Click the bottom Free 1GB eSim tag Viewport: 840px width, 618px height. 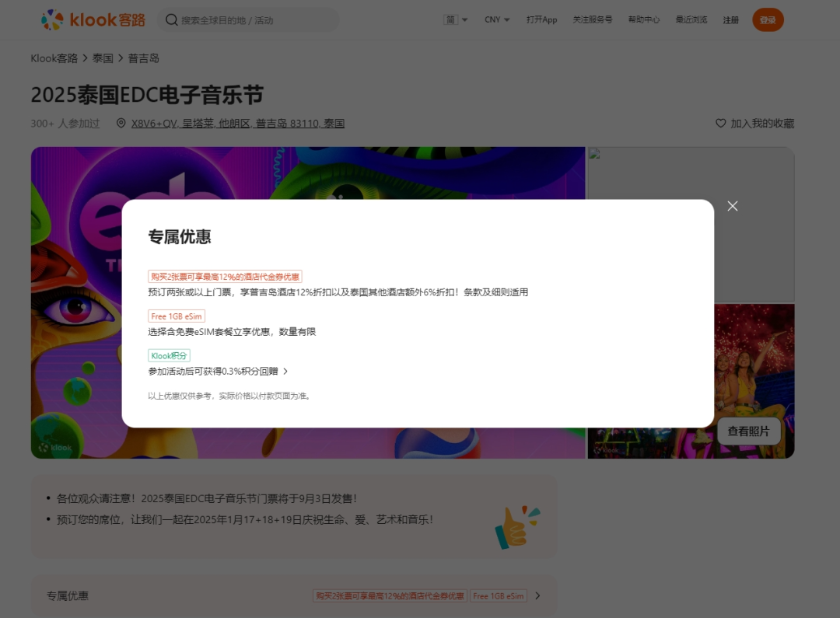(x=499, y=595)
